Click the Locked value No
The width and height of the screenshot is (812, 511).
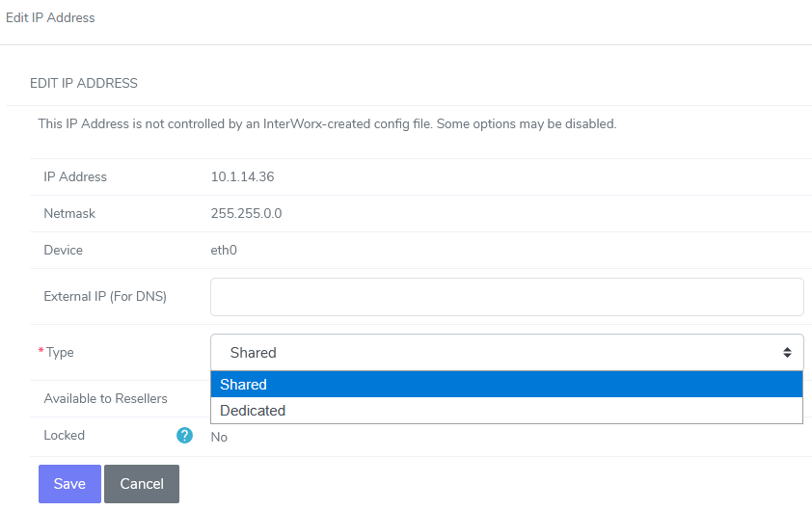(219, 437)
